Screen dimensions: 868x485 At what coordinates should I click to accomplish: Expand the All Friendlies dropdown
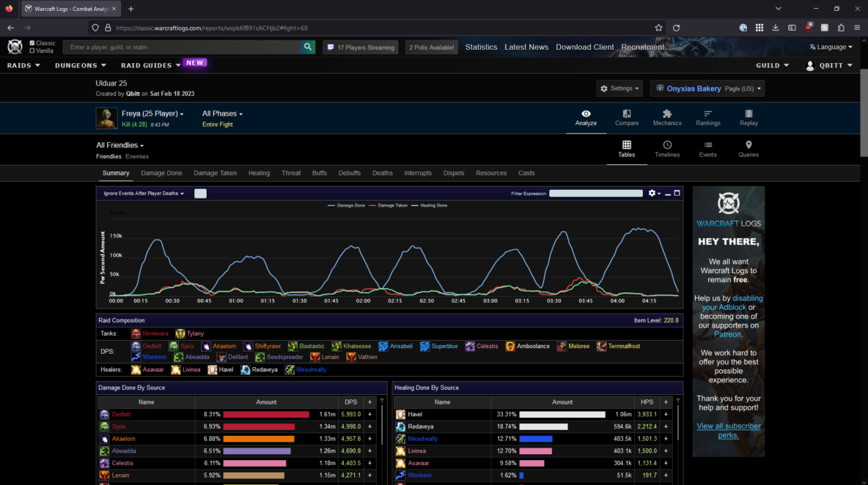[x=119, y=145]
